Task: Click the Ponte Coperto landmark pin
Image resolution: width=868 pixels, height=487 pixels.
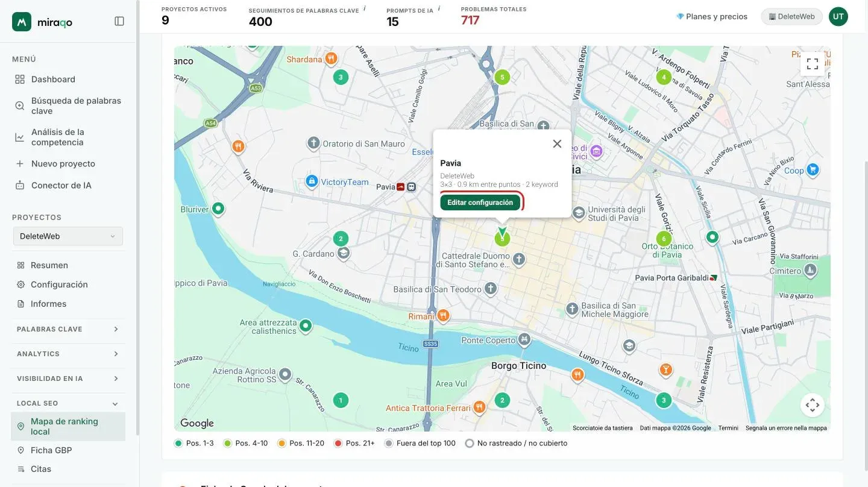Action: (x=524, y=339)
